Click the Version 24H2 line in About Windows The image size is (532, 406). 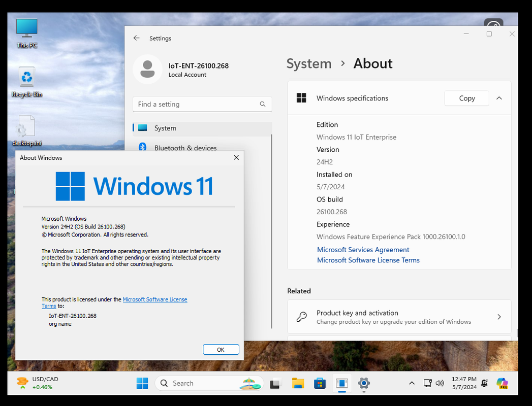(83, 227)
